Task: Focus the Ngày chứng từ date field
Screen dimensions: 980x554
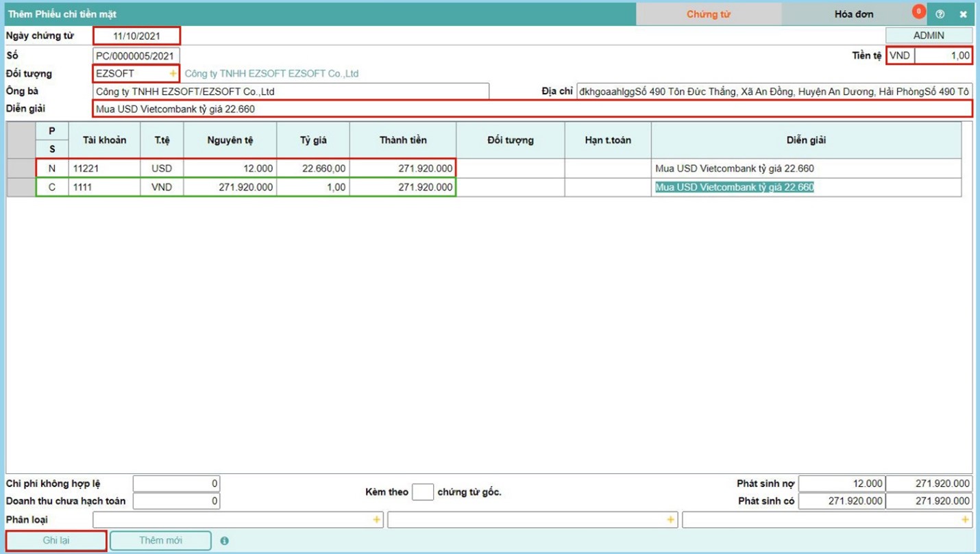Action: [x=136, y=36]
